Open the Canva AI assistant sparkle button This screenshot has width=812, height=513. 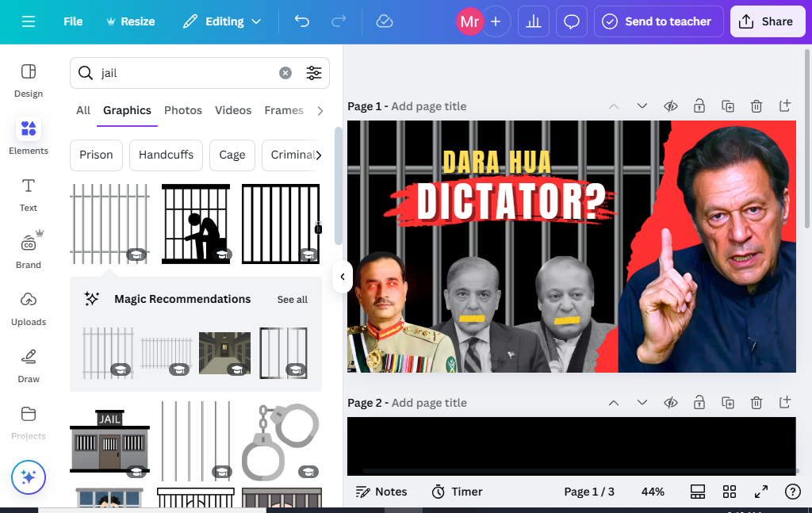(x=29, y=477)
